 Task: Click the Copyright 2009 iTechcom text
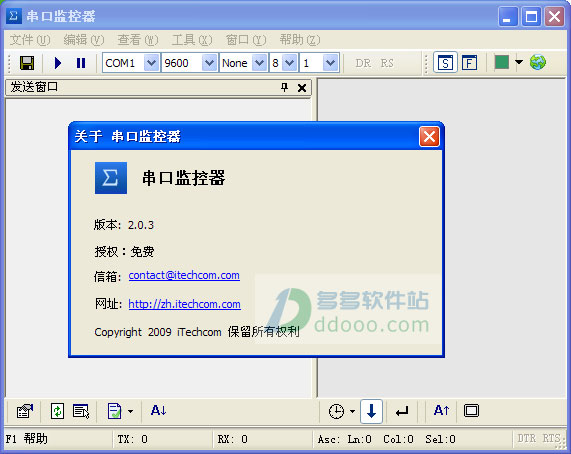tap(197, 332)
